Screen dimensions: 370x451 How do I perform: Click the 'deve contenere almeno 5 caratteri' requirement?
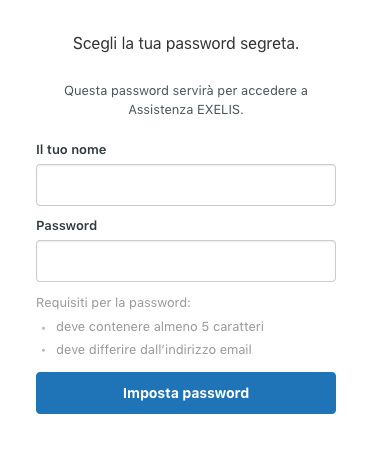point(160,326)
